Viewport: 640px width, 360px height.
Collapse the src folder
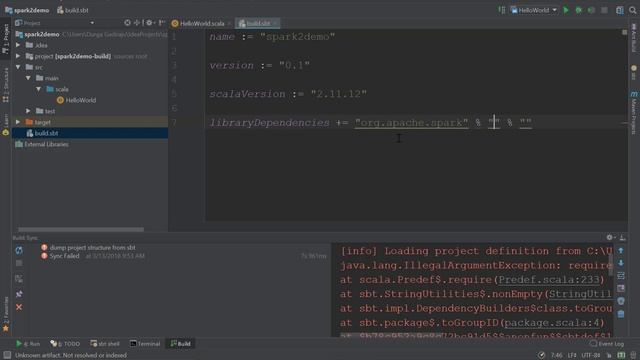click(x=18, y=67)
